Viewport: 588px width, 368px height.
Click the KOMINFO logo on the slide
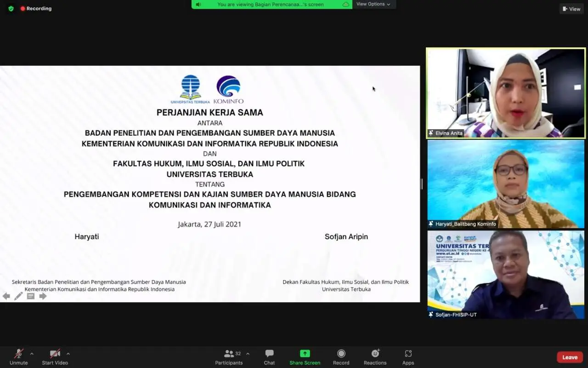(x=228, y=90)
